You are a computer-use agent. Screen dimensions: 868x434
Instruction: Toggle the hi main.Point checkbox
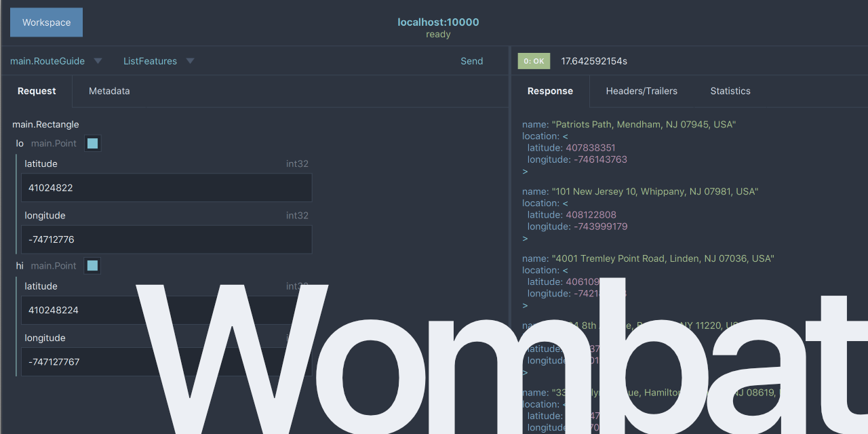(93, 266)
